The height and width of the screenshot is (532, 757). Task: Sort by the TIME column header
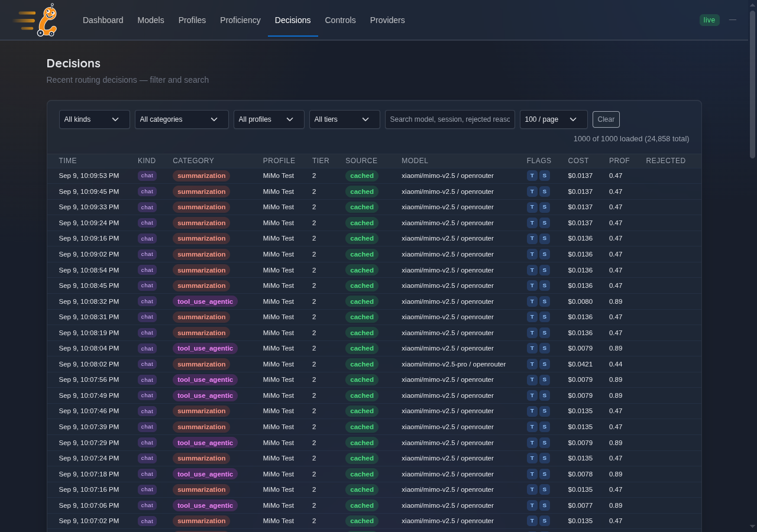coord(68,161)
